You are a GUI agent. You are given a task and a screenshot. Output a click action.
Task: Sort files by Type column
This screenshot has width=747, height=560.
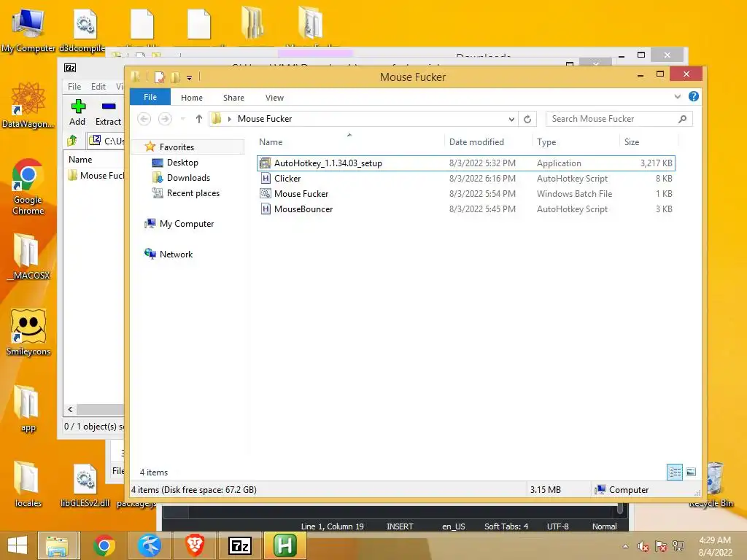546,142
